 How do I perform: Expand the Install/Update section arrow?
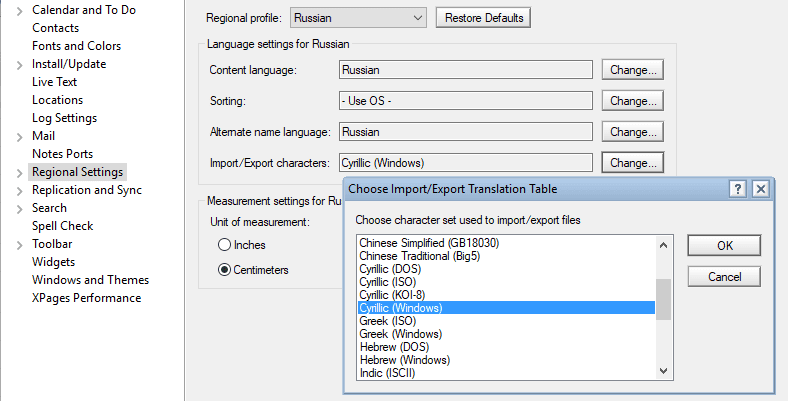coord(21,64)
